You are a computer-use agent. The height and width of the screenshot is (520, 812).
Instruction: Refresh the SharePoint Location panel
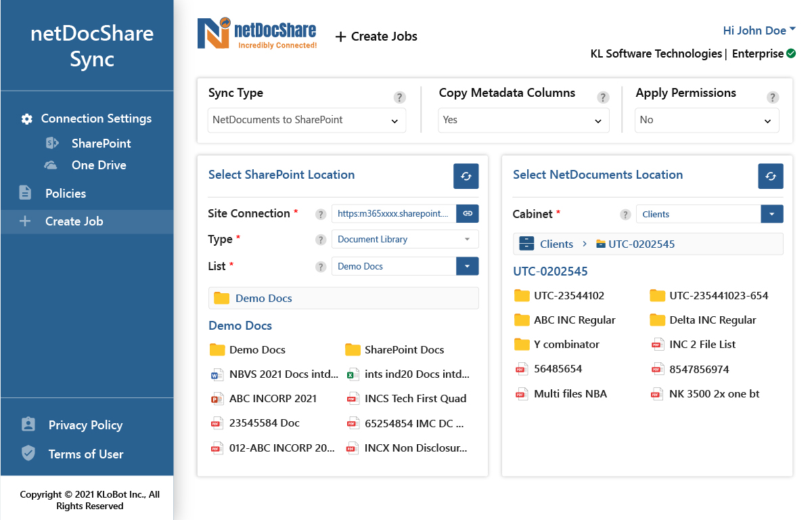pos(466,176)
